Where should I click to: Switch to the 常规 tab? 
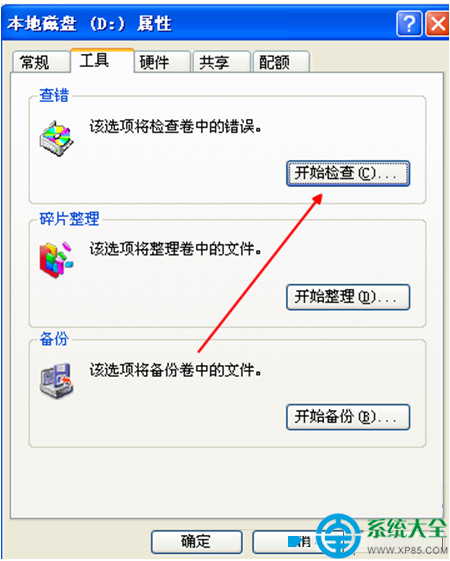coord(40,62)
